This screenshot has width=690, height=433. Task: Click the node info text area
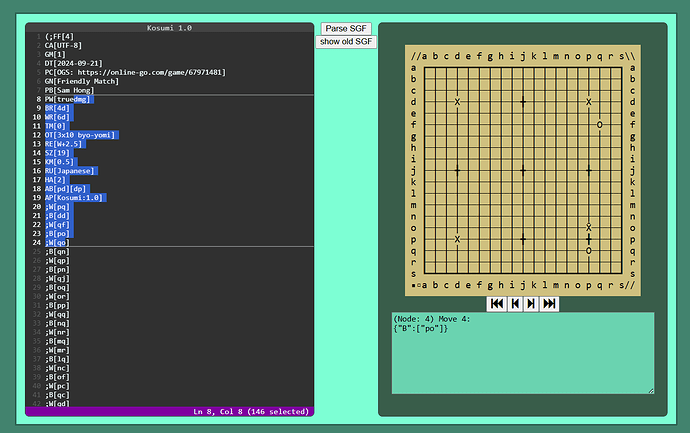pyautogui.click(x=523, y=353)
